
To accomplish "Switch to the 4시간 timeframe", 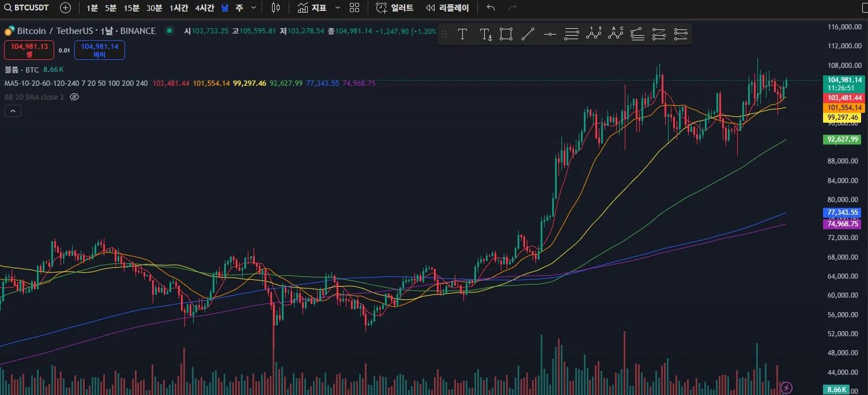I will point(205,8).
